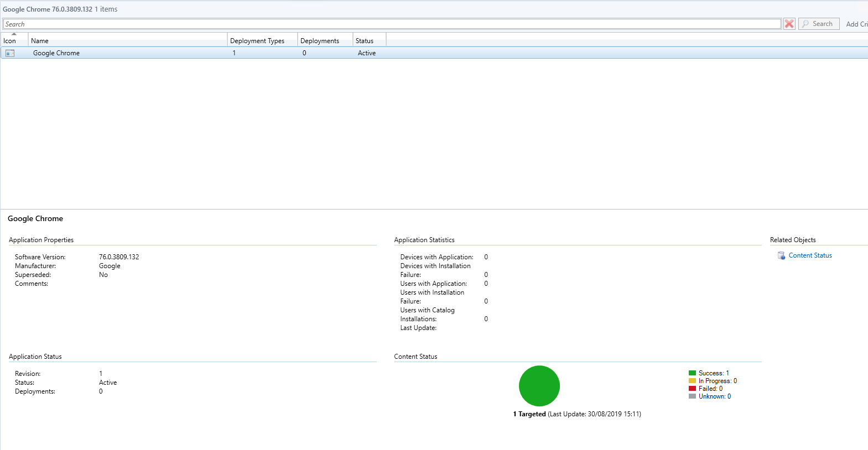Viewport: 868px width, 450px height.
Task: Click the Content Status icon under Related Objects
Action: coord(781,255)
